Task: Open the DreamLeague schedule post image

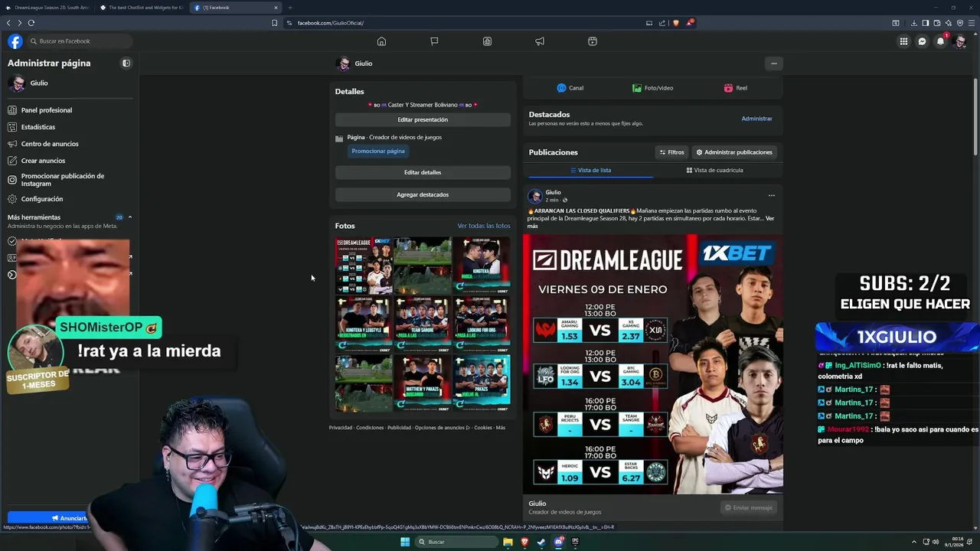Action: click(x=652, y=364)
